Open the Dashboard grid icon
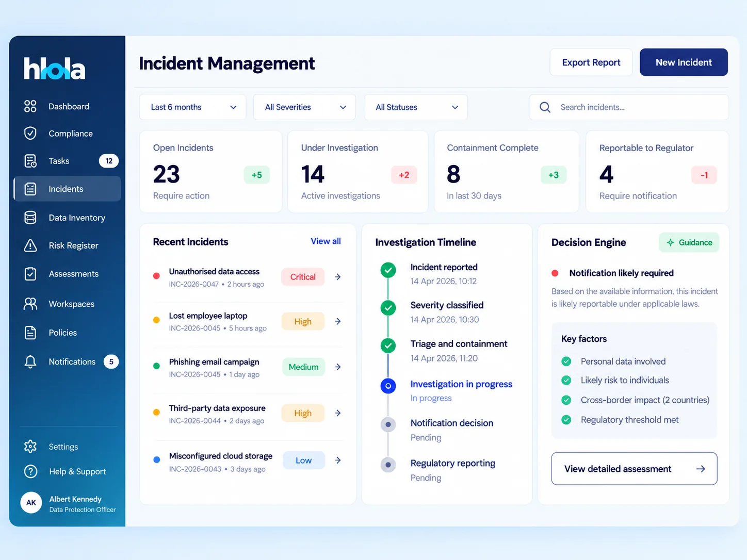This screenshot has width=747, height=560. [30, 106]
